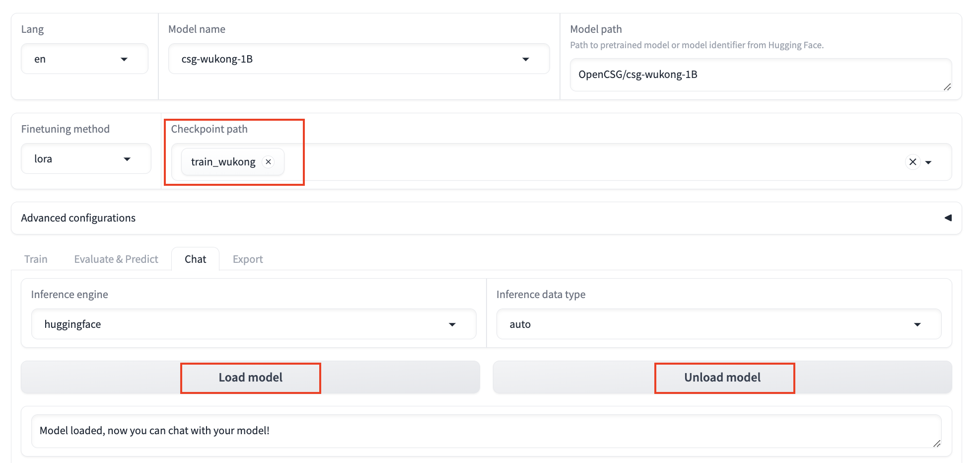This screenshot has height=463, width=980.
Task: Grab the Model path field resize handle
Action: [947, 87]
